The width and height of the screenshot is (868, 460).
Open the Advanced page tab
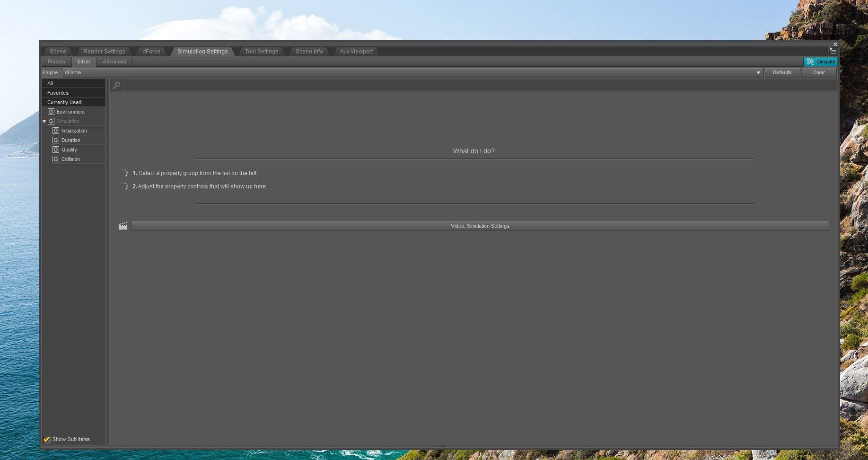pyautogui.click(x=114, y=62)
